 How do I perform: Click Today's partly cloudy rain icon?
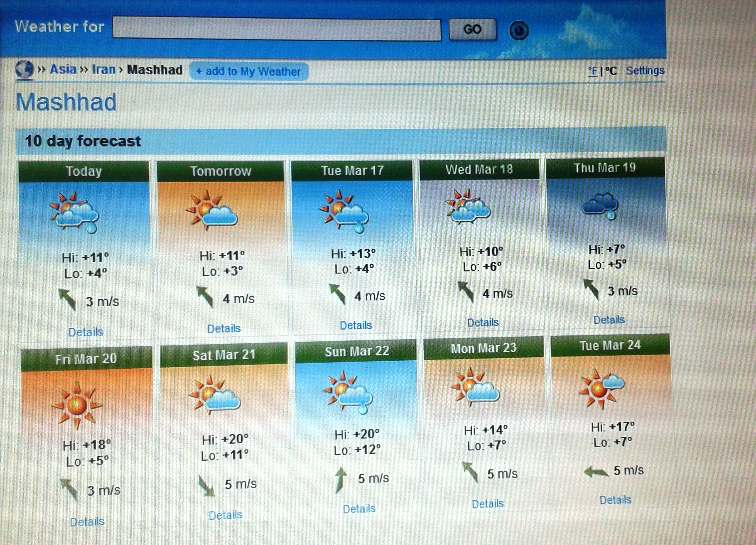point(74,212)
